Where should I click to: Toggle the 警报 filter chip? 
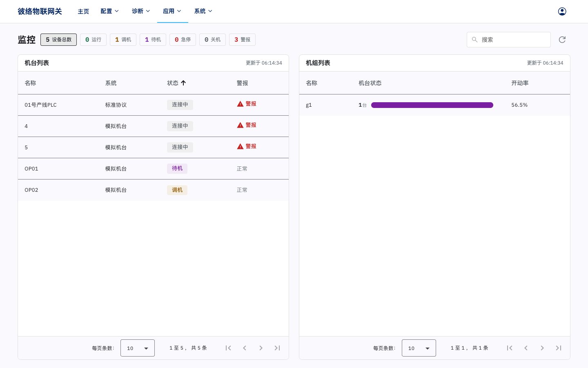pyautogui.click(x=242, y=40)
